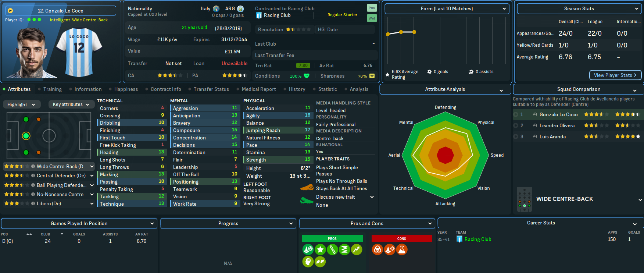644x273 pixels.
Task: Select the radio button beside Gonzalo Lo Coco
Action: coord(516,114)
